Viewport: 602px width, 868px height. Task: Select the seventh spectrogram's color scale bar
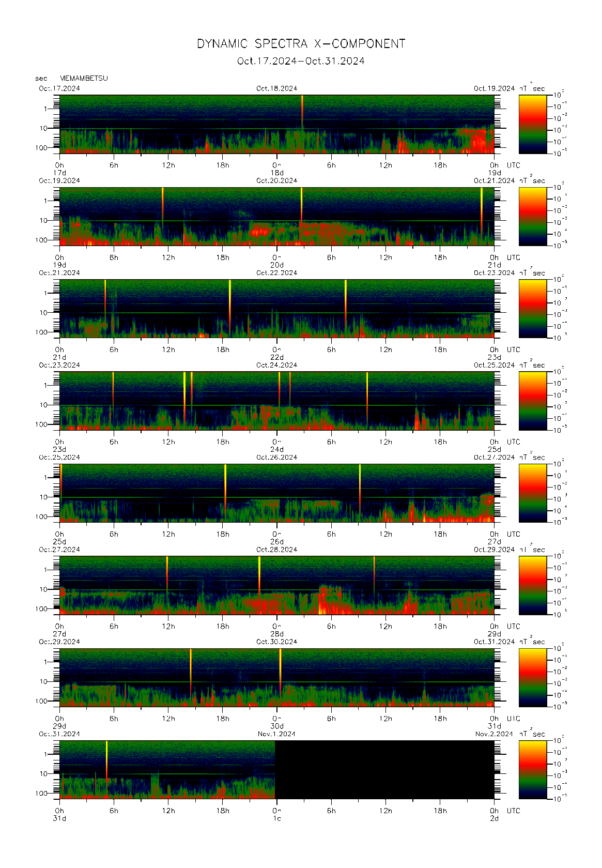coord(532,677)
